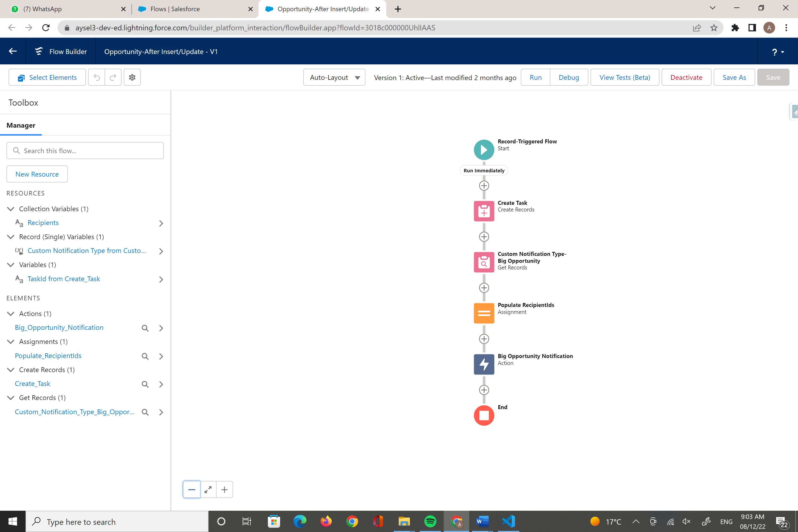Collapse Get Records section

click(11, 398)
